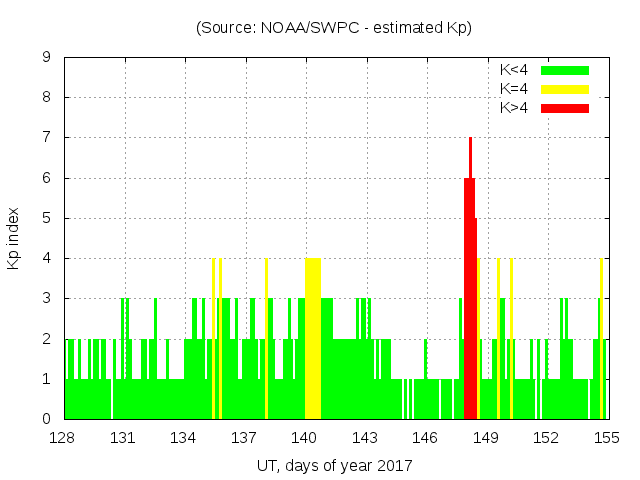Viewport: 640px width, 480px height.
Task: Click the green K<4 legend swatch
Action: tap(565, 70)
